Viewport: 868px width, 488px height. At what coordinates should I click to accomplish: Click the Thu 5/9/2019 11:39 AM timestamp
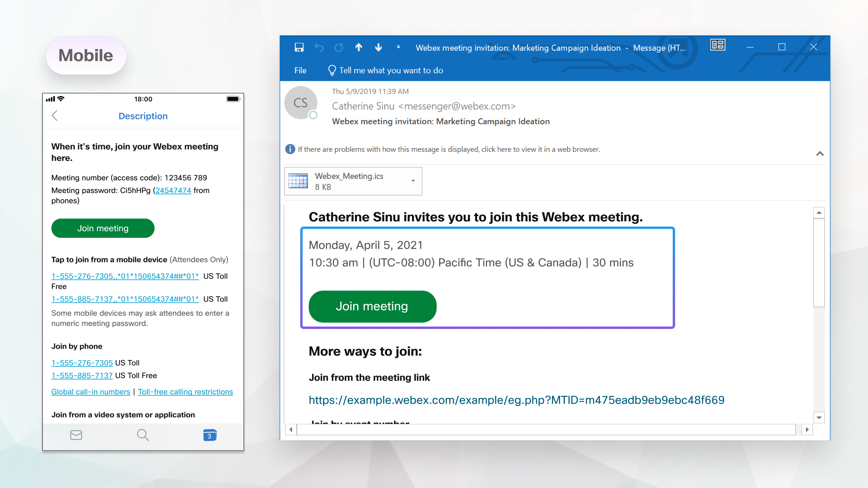pyautogui.click(x=370, y=91)
